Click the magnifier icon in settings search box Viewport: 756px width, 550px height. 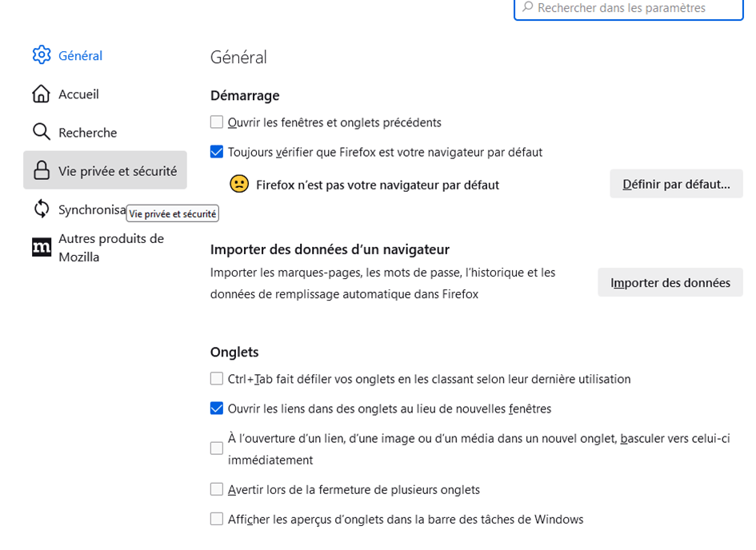(x=528, y=8)
